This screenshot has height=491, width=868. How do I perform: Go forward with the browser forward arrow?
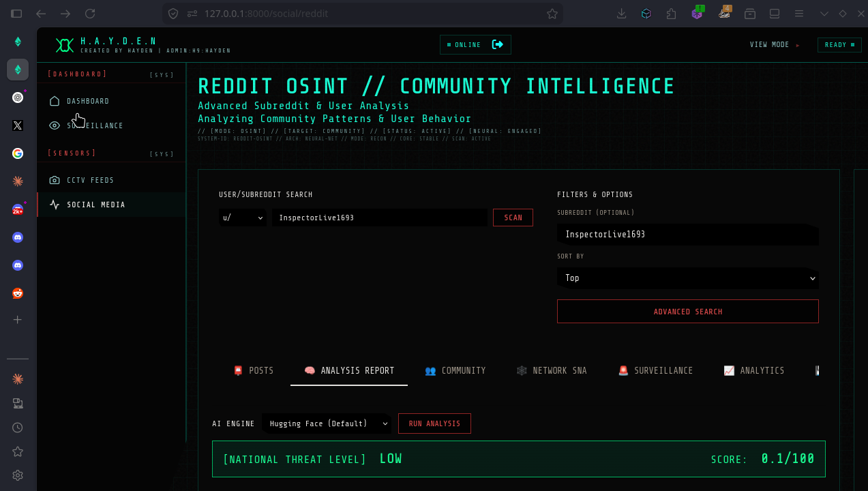click(x=65, y=14)
